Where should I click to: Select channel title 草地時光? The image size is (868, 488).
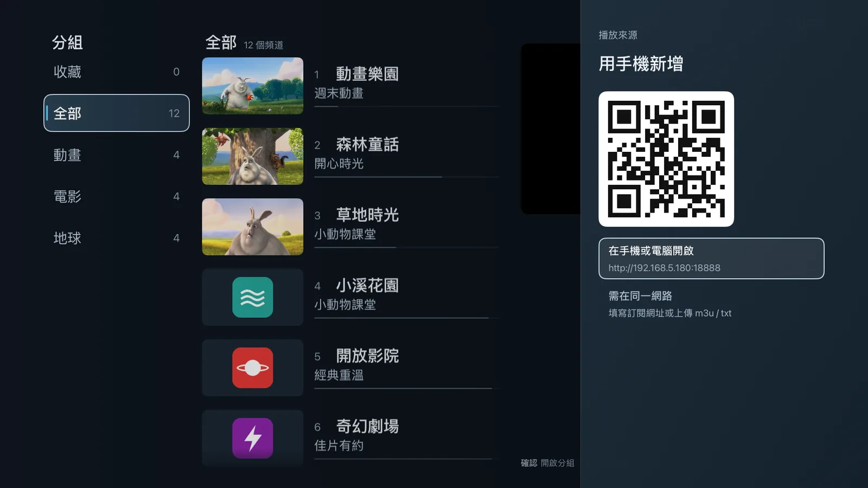[x=367, y=215]
